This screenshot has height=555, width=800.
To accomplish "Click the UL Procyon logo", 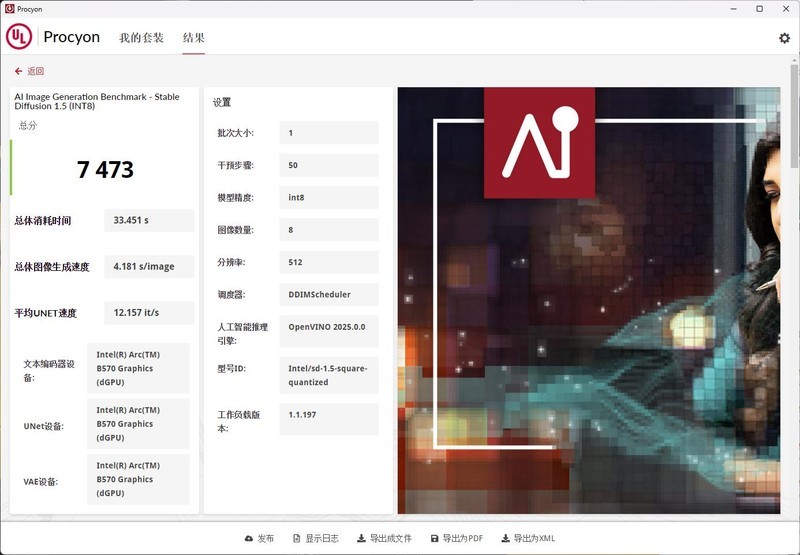I will pyautogui.click(x=19, y=37).
